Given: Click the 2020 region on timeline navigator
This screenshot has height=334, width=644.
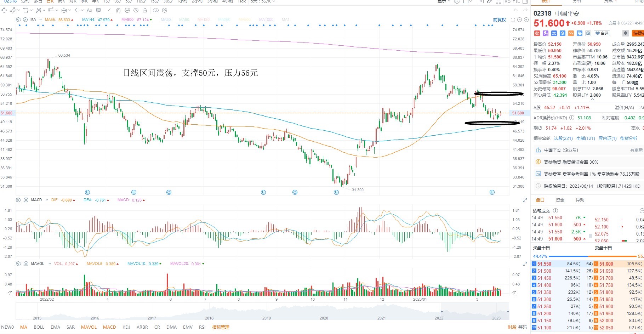Looking at the screenshot, I should [324, 318].
